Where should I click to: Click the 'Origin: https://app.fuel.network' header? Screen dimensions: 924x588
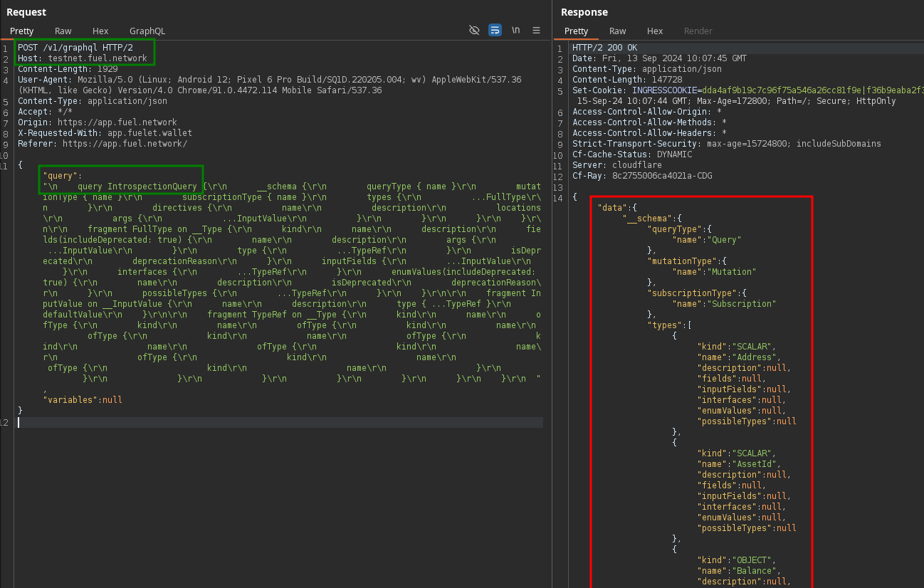pyautogui.click(x=98, y=122)
